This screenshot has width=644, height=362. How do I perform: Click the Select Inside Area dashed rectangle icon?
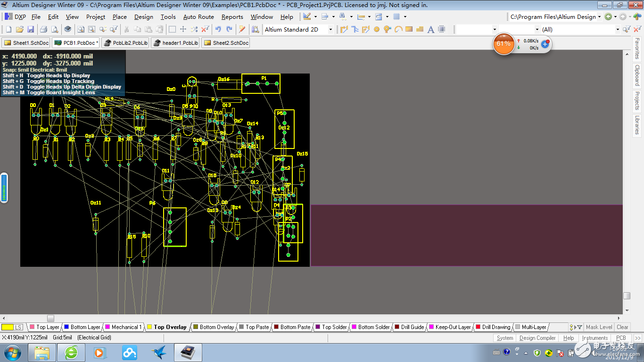coord(172,29)
